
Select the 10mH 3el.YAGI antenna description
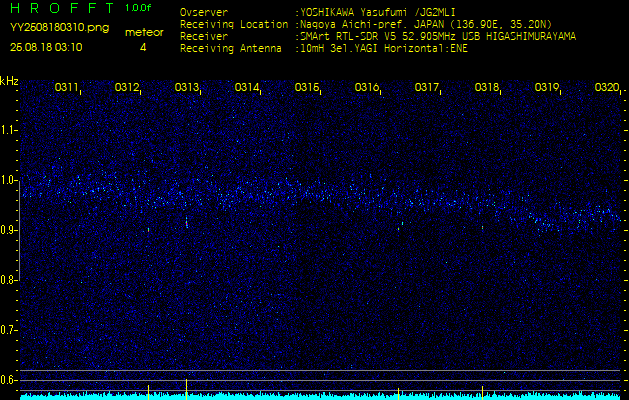pyautogui.click(x=384, y=49)
